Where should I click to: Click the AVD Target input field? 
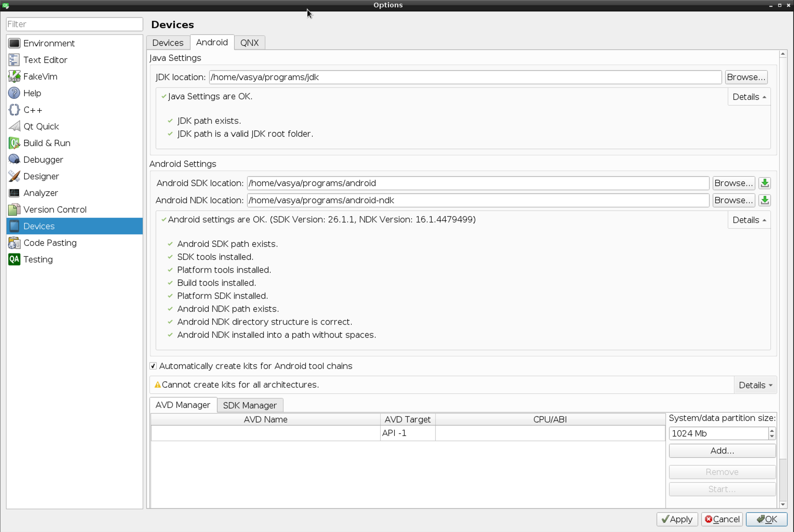point(407,433)
